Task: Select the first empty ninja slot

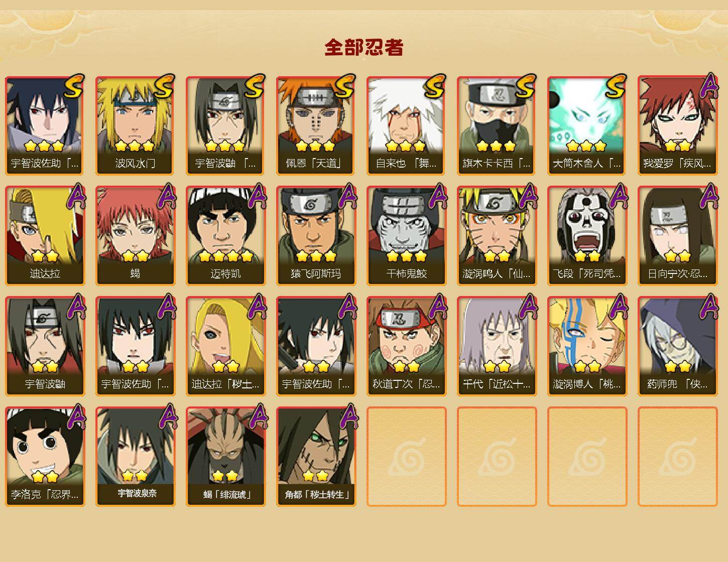Action: 406,457
